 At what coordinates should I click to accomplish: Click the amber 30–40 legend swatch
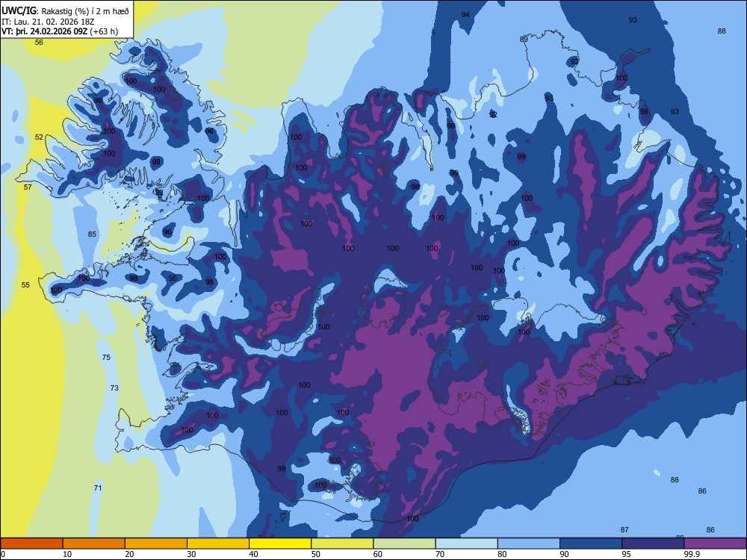(x=218, y=544)
